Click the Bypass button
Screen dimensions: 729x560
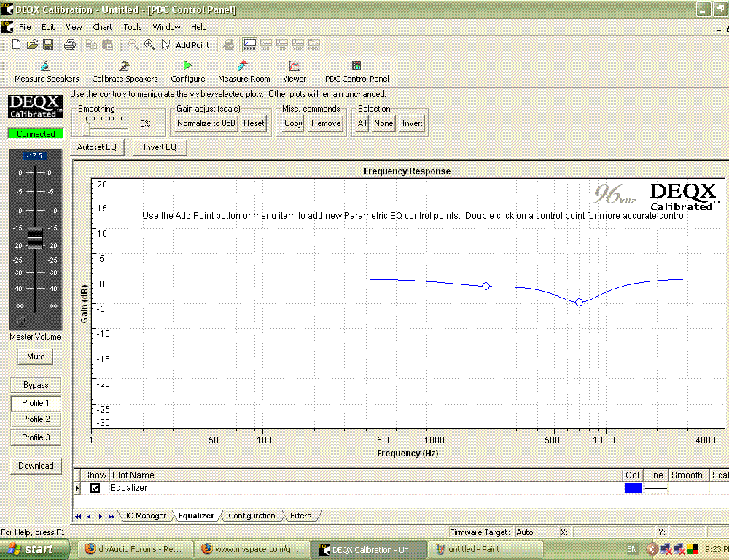[36, 385]
